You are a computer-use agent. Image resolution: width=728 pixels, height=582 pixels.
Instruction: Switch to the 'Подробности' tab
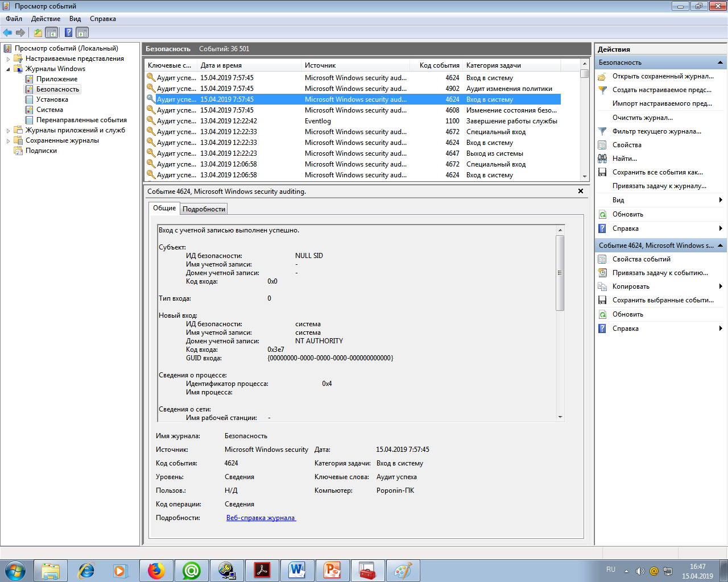(x=204, y=209)
